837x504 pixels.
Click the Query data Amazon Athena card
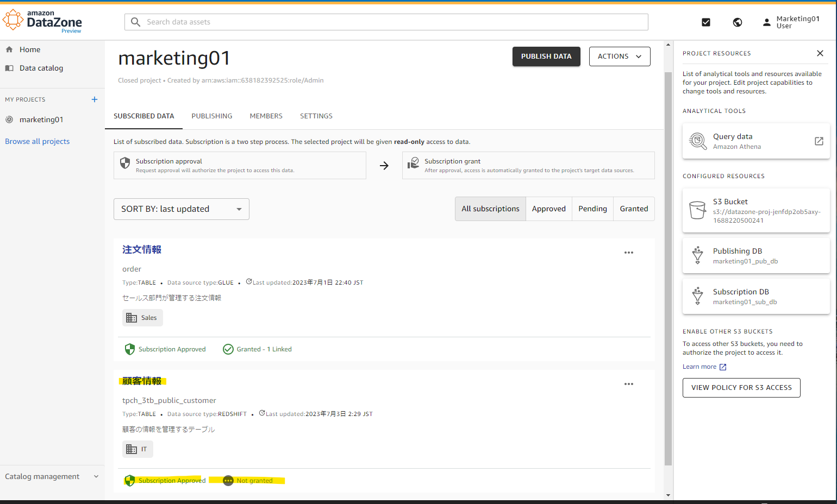pyautogui.click(x=756, y=141)
